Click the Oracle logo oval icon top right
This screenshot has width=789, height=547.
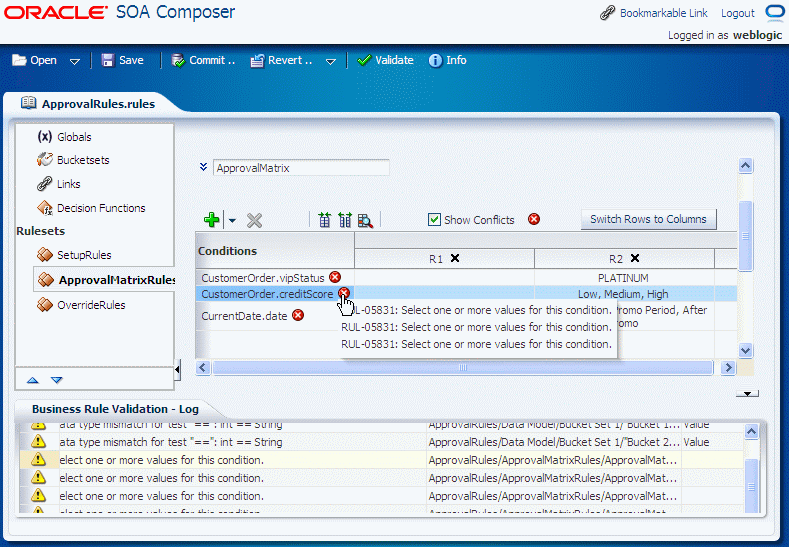[774, 12]
